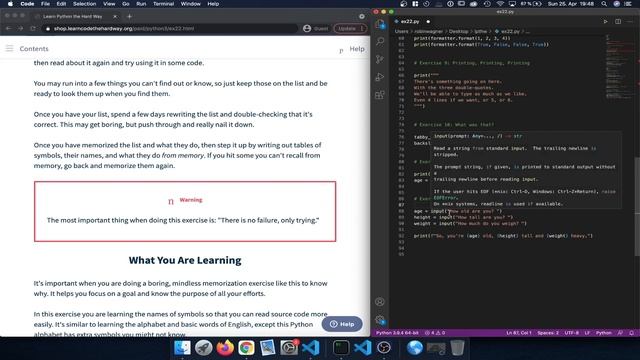Open Launchpad from the Dock
The height and width of the screenshot is (360, 640).
203,347
